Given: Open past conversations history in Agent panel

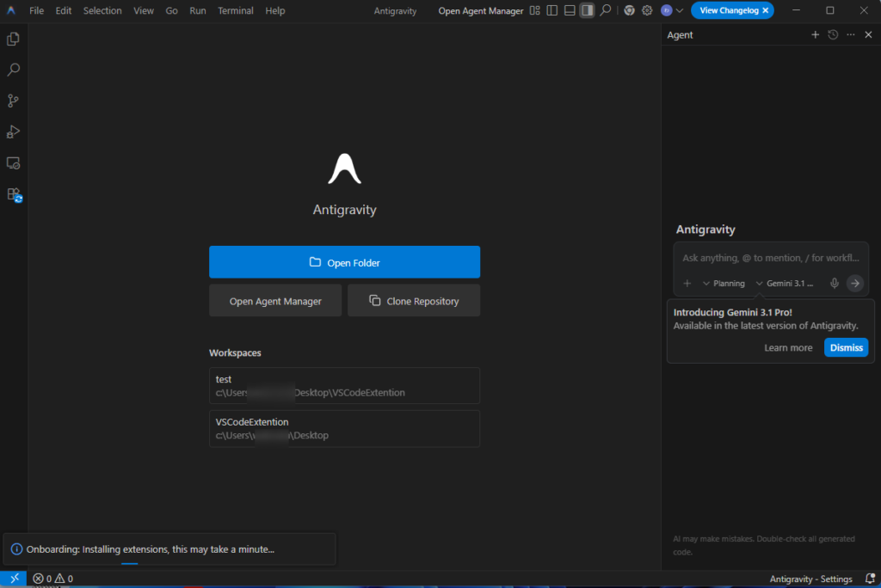Looking at the screenshot, I should (833, 35).
